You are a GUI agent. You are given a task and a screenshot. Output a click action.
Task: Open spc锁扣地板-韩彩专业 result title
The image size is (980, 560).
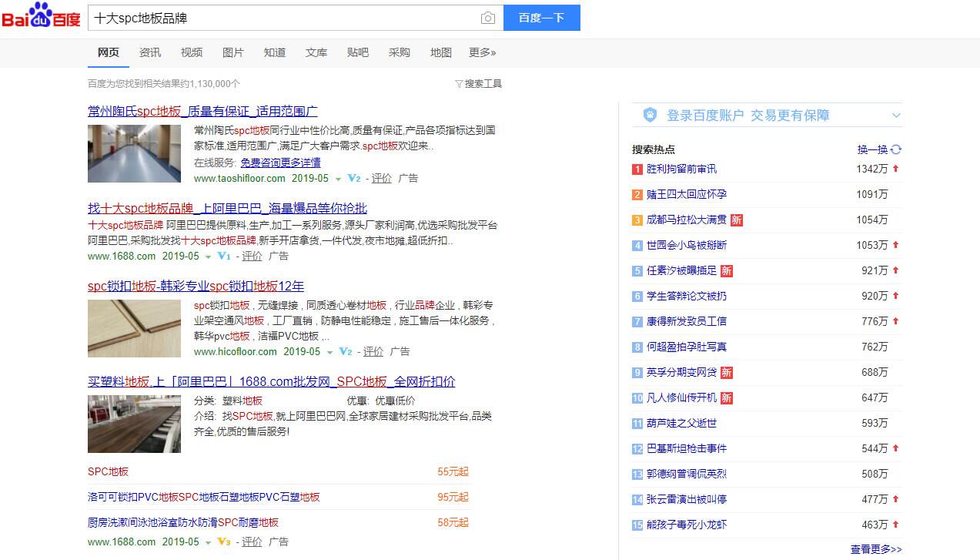[x=196, y=286]
